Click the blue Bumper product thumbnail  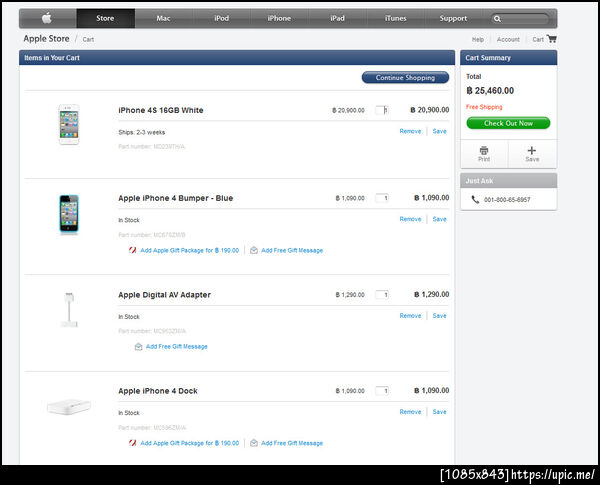69,214
